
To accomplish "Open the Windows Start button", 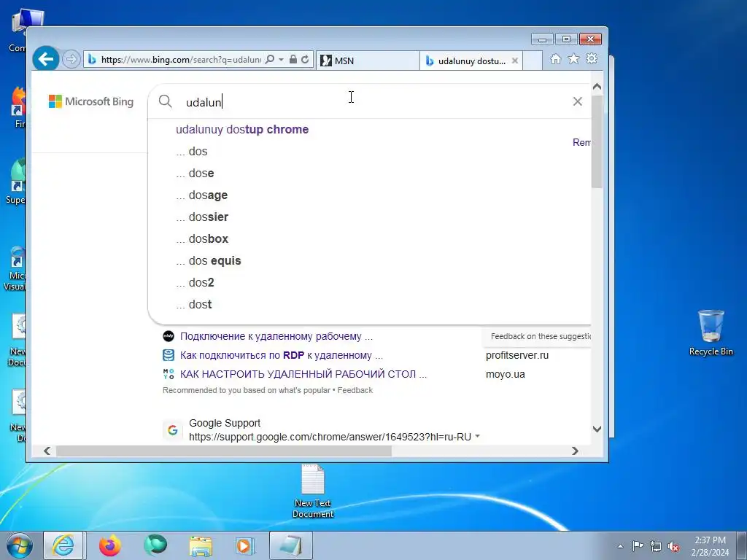I will pyautogui.click(x=20, y=545).
